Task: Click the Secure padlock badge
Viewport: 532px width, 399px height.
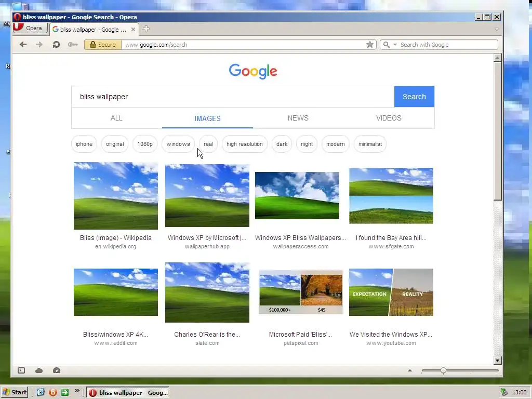Action: pos(103,45)
